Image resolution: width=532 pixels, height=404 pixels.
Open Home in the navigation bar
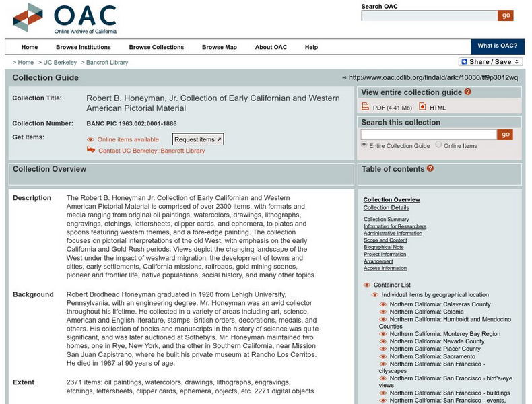(x=30, y=47)
